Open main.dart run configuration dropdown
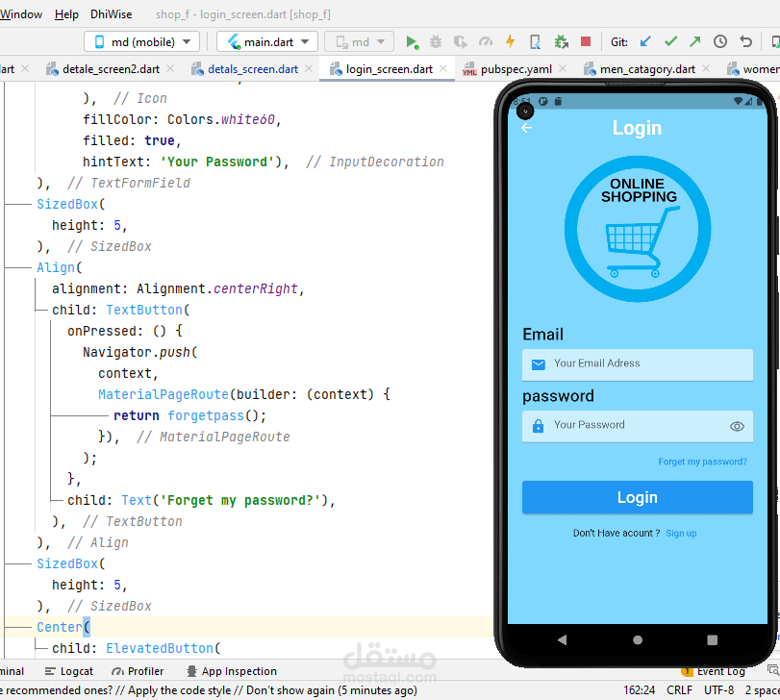The height and width of the screenshot is (700, 780). pos(267,41)
